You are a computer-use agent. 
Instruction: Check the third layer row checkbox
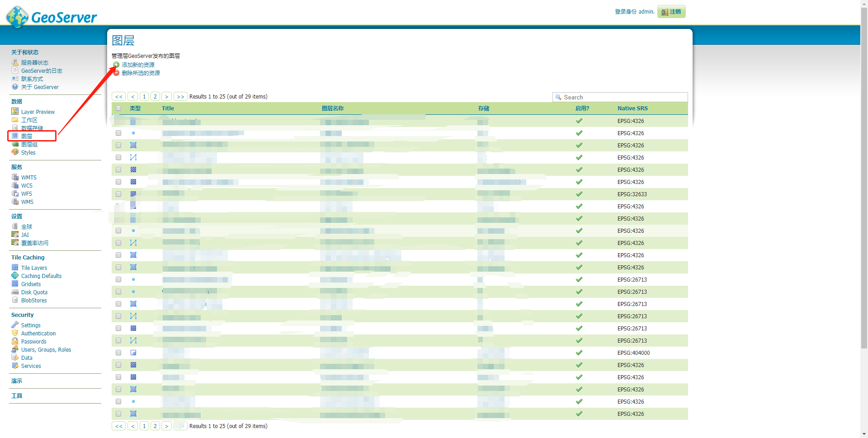(x=118, y=145)
